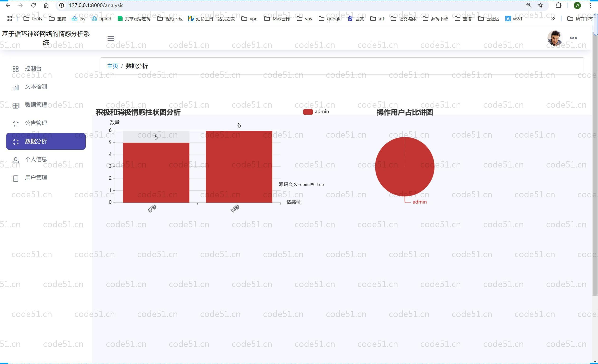The image size is (598, 364).
Task: Open the aff bookmark folder
Action: pos(377,19)
